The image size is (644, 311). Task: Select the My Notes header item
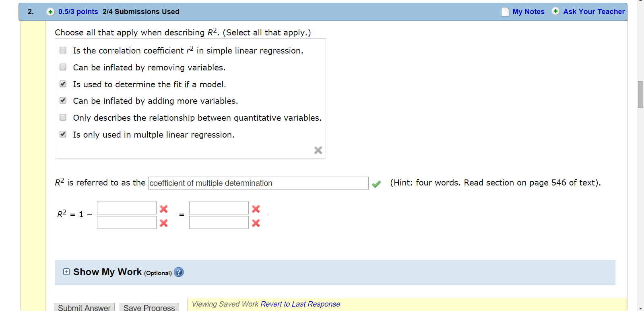pos(528,12)
